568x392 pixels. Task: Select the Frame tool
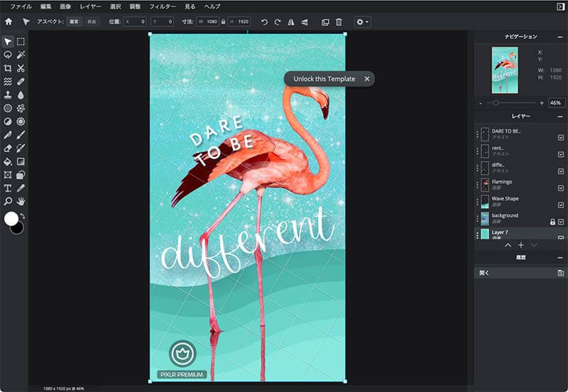click(x=8, y=175)
